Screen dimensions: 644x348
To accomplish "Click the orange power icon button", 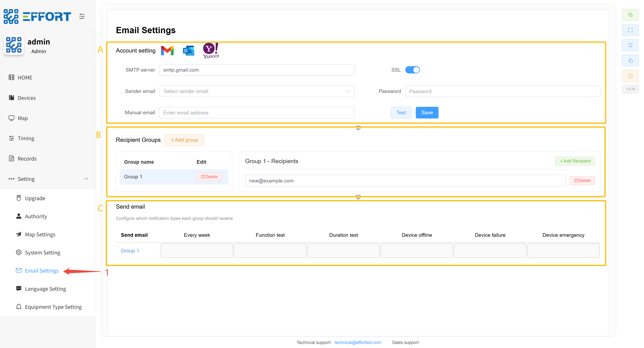I will [x=630, y=76].
